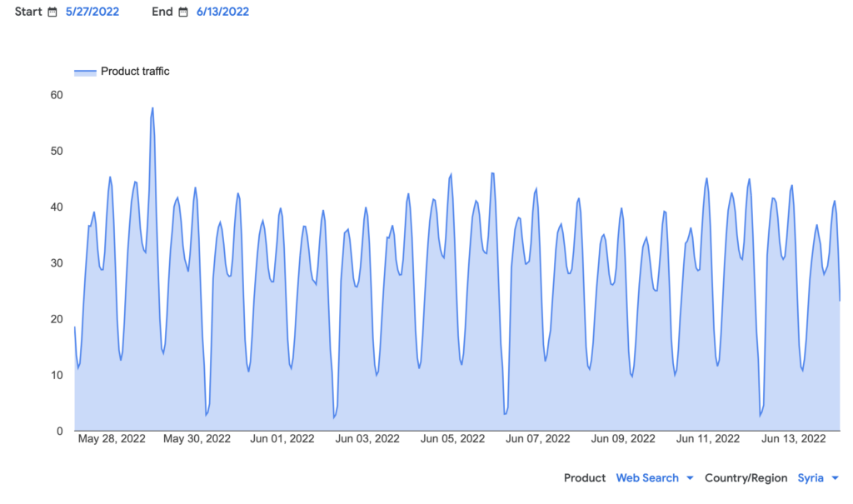This screenshot has width=853, height=504.
Task: Click the arrow next to Web Search
Action: tap(689, 478)
